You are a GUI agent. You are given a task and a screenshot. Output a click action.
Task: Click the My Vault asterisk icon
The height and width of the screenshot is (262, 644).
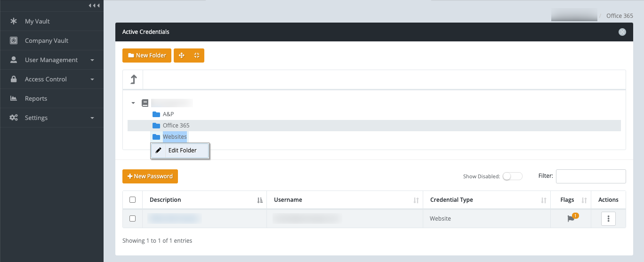(x=14, y=21)
